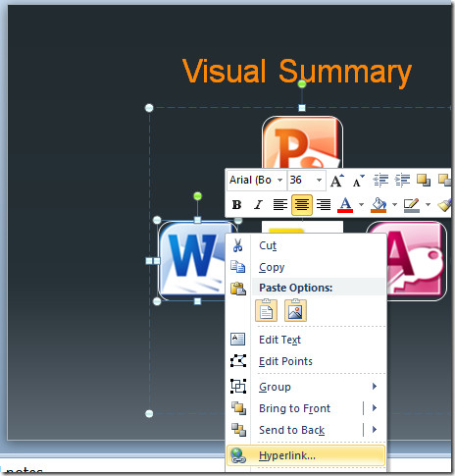The width and height of the screenshot is (455, 476).
Task: Align text left in mini toolbar
Action: coord(280,205)
